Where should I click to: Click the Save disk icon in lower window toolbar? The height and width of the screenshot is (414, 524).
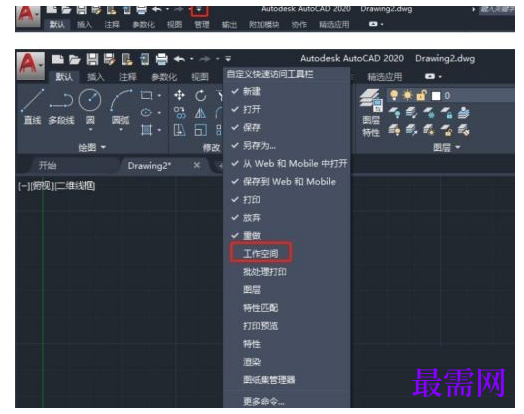(92, 59)
